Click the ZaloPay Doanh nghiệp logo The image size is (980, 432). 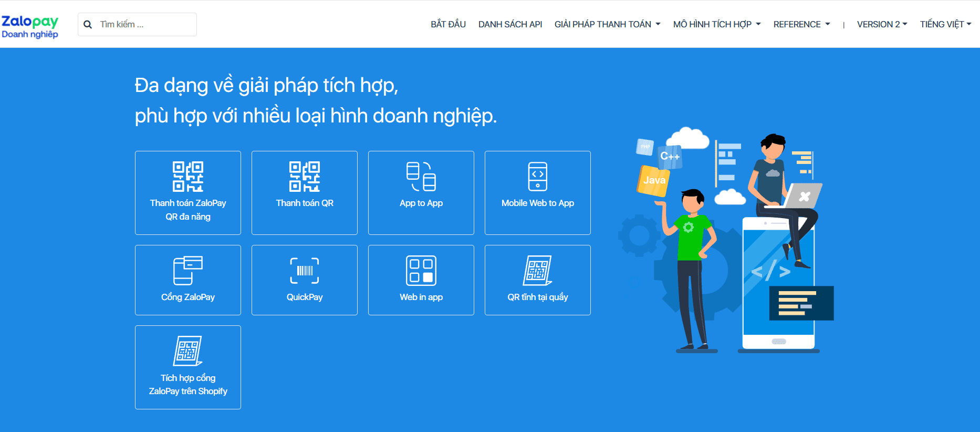[x=30, y=26]
